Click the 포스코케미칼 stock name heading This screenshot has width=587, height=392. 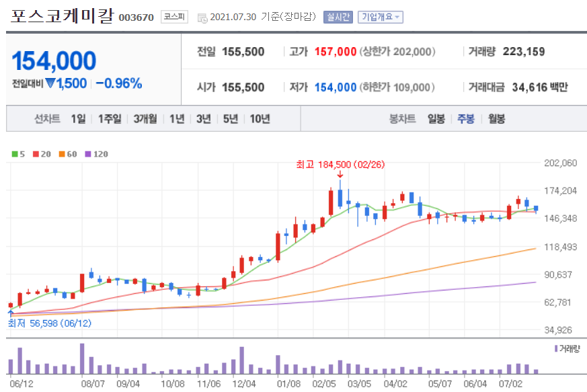62,16
